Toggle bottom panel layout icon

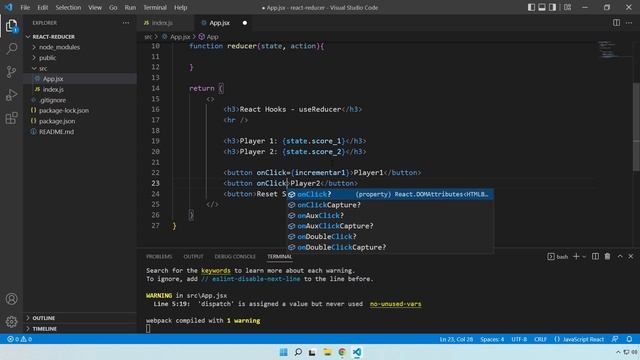[542, 7]
